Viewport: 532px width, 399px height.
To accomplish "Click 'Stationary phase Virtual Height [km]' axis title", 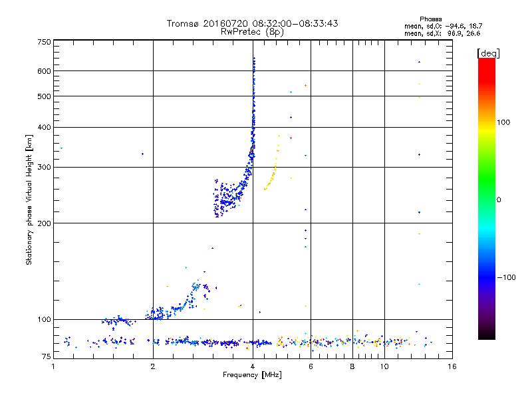I will pos(29,200).
